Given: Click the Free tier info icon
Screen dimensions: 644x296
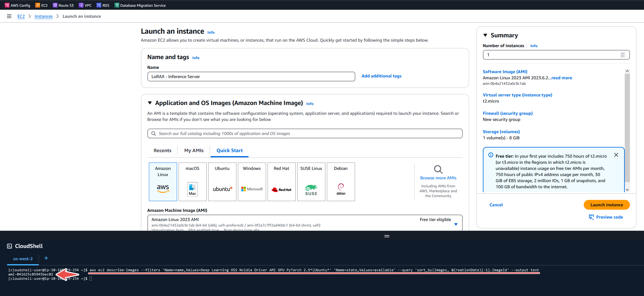Looking at the screenshot, I should pos(491,155).
